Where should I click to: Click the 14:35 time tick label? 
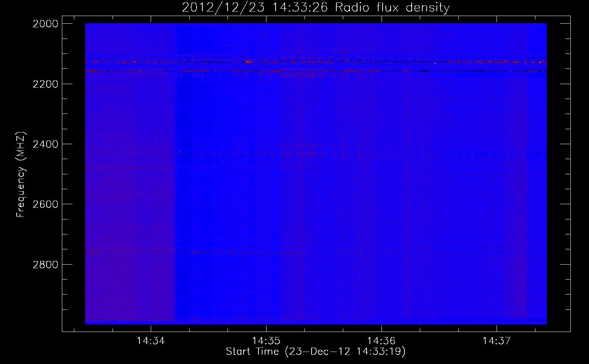(266, 341)
